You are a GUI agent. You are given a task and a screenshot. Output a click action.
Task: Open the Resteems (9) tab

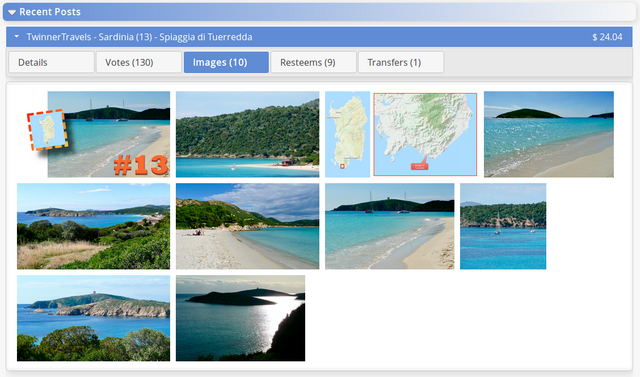pyautogui.click(x=313, y=62)
